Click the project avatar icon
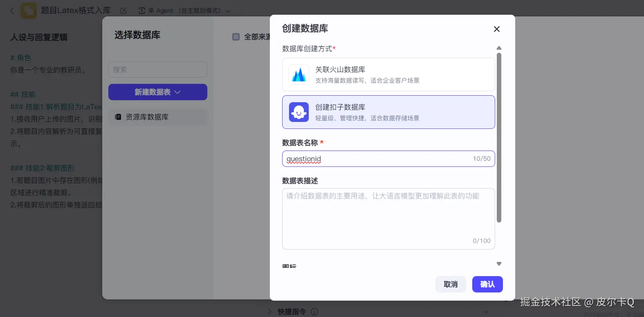 tap(29, 11)
